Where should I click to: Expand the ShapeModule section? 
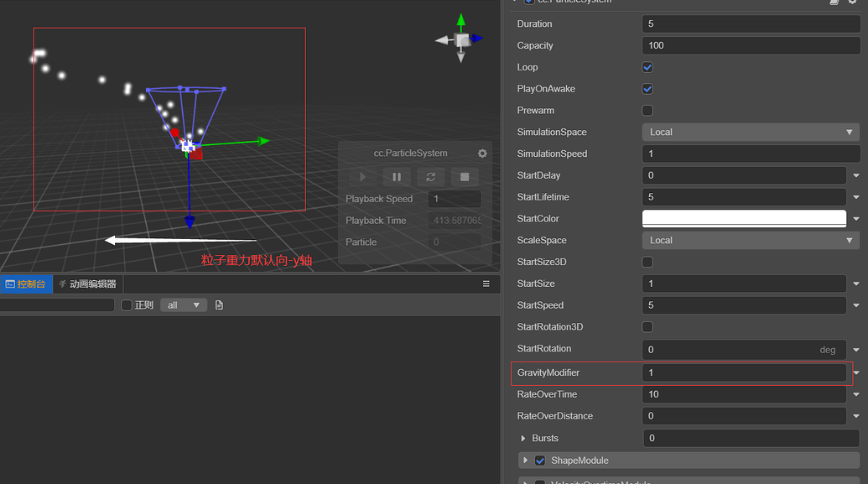(x=525, y=461)
